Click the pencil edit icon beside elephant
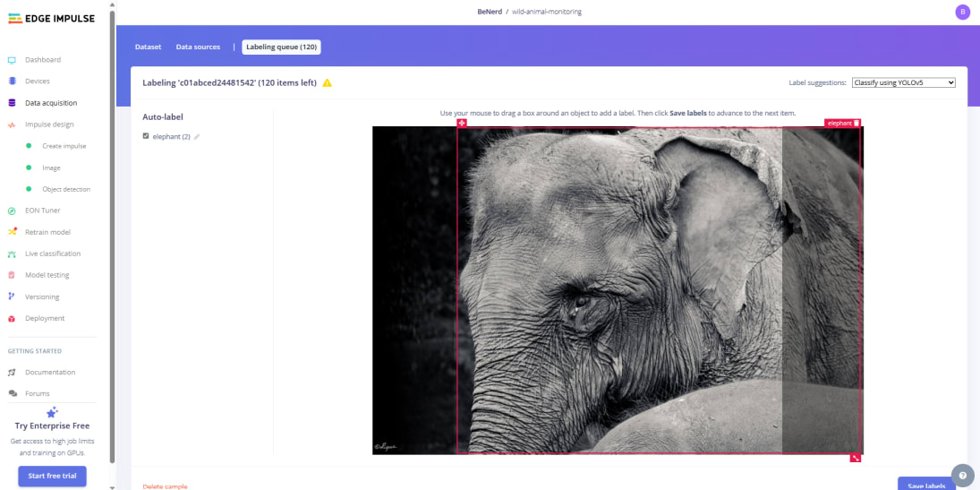This screenshot has height=490, width=980. tap(196, 136)
